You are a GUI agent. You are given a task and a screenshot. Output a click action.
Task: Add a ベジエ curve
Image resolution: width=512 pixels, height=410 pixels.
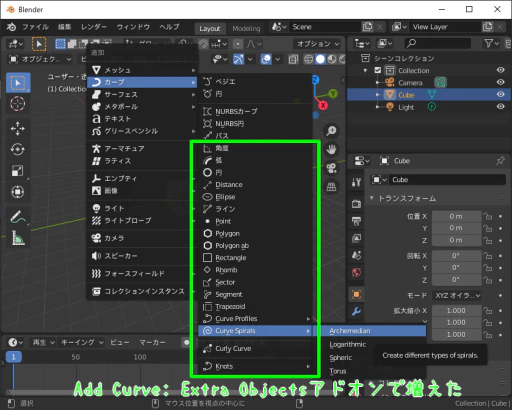(x=255, y=81)
